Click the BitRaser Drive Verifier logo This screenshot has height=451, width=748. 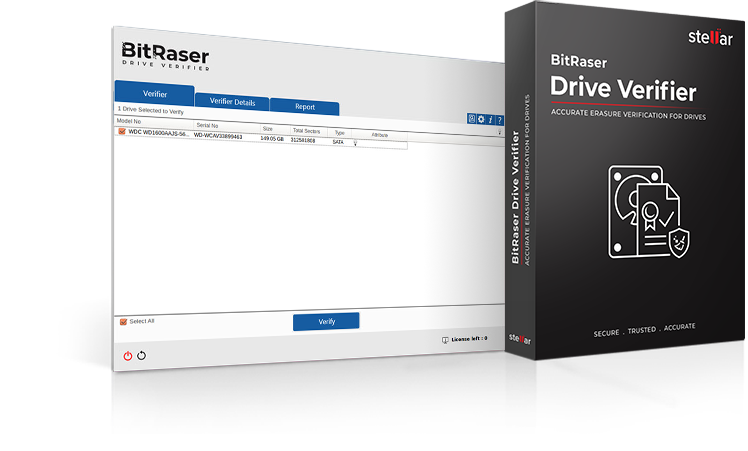(166, 56)
